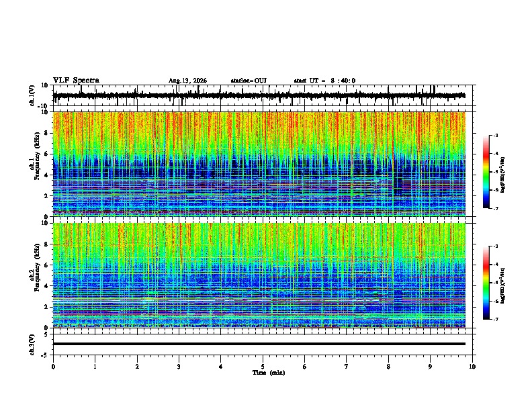Click the "-3" label on ch.2 color bar
532x411 pixels.
pos(495,246)
